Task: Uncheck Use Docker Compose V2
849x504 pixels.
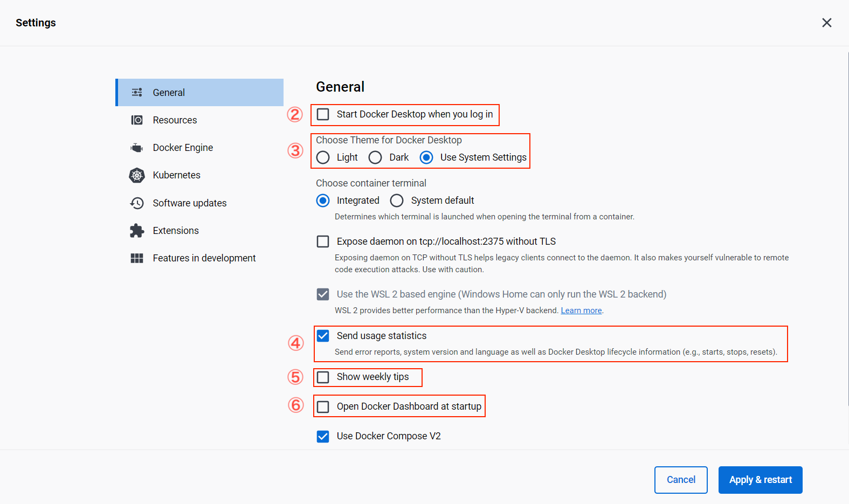Action: click(323, 436)
